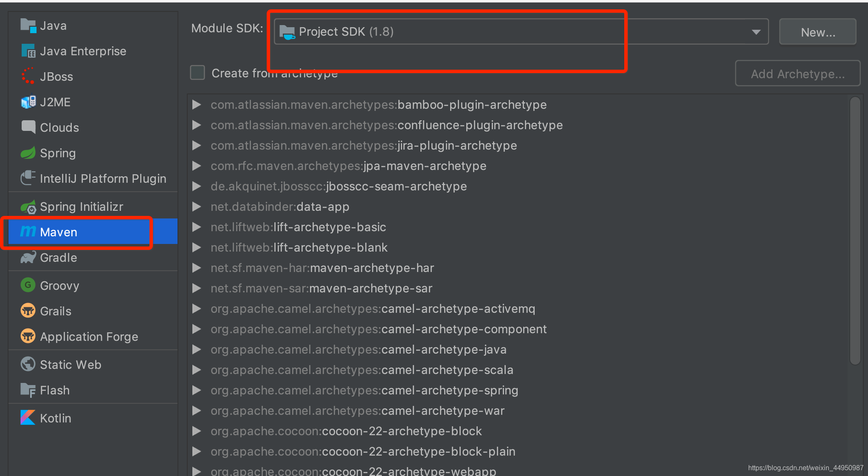Expand confluence-plugin-archetype entry
Image resolution: width=868 pixels, height=476 pixels.
(x=197, y=125)
